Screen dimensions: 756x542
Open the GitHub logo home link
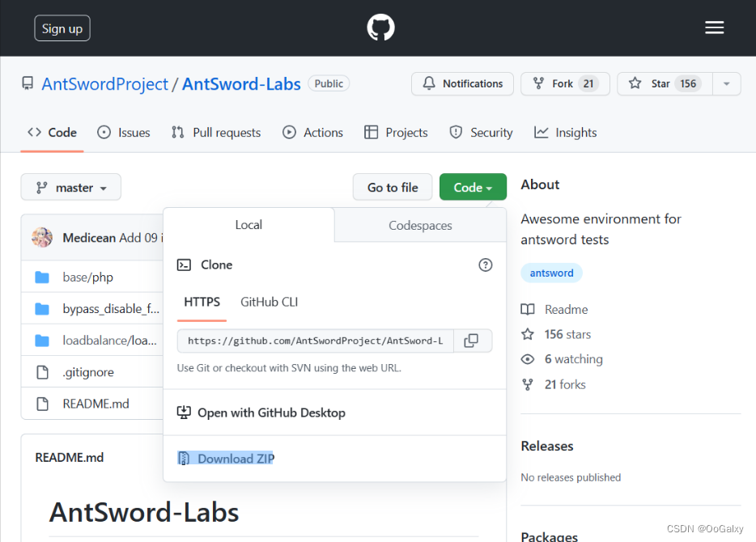(380, 28)
